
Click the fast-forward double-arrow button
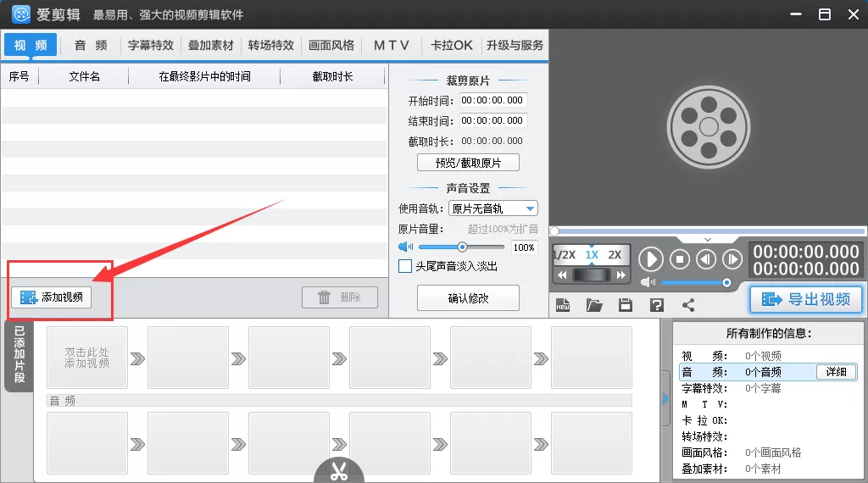point(621,275)
